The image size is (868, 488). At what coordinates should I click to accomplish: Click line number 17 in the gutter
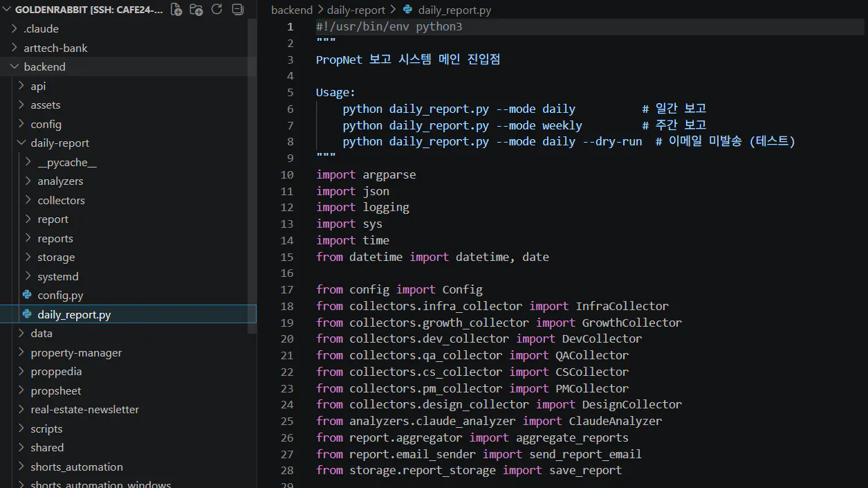coord(287,289)
